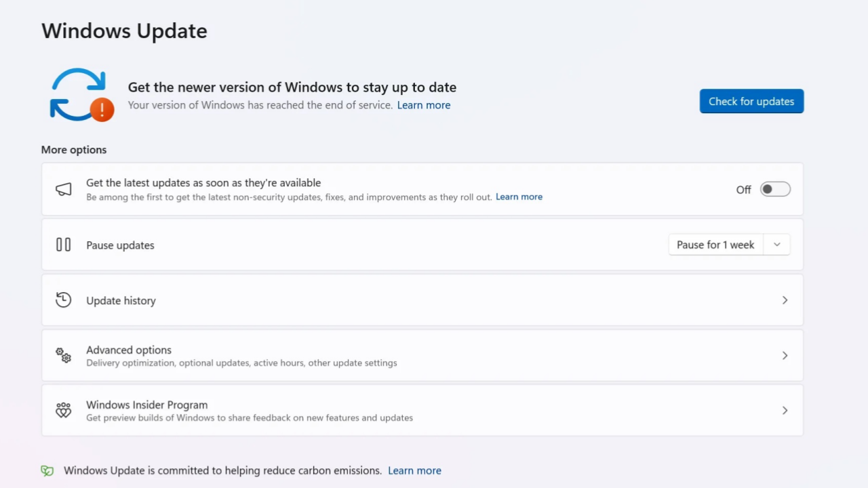Expand Update history chevron
Screen dimensions: 868x488
pyautogui.click(x=785, y=300)
